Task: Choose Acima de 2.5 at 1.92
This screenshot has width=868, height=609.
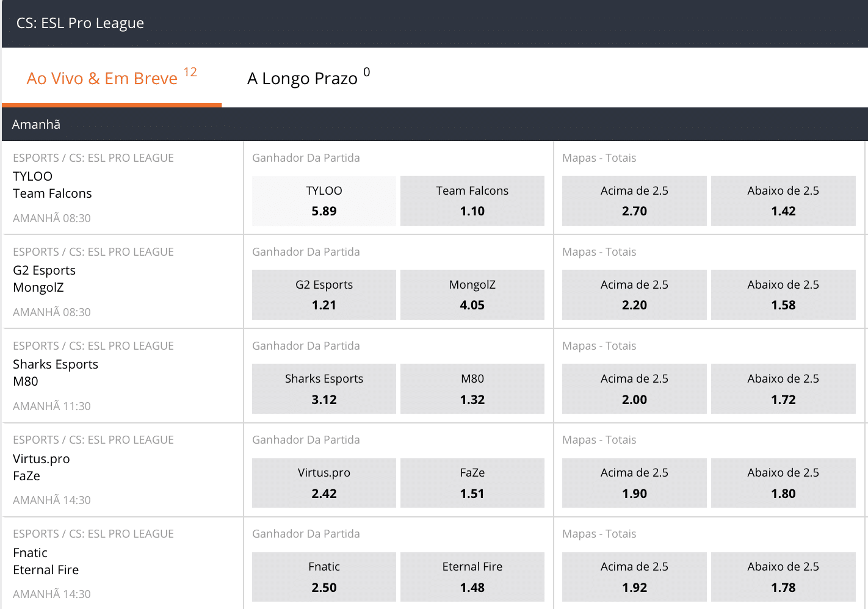Action: [x=634, y=577]
